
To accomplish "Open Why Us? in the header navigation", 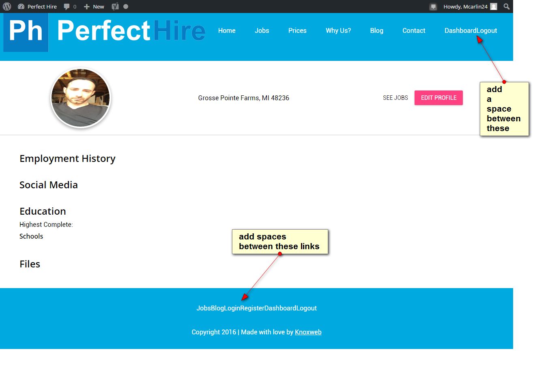I will pos(338,30).
